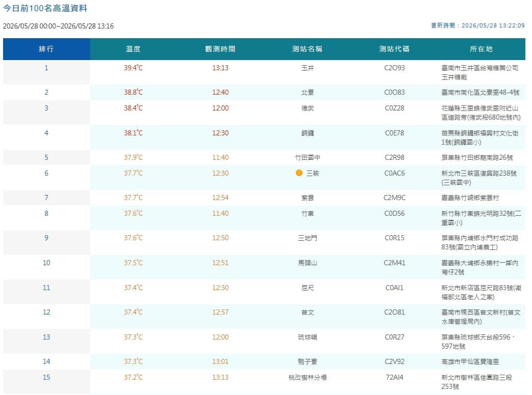Screen dimensions: 532x395
Task: Click station code C0AC6
Action: [x=394, y=174]
